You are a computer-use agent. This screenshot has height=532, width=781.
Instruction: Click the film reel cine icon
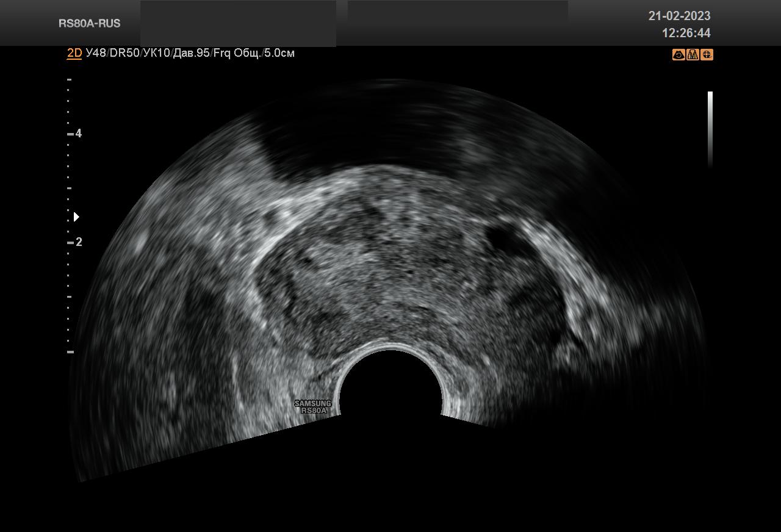tap(707, 55)
